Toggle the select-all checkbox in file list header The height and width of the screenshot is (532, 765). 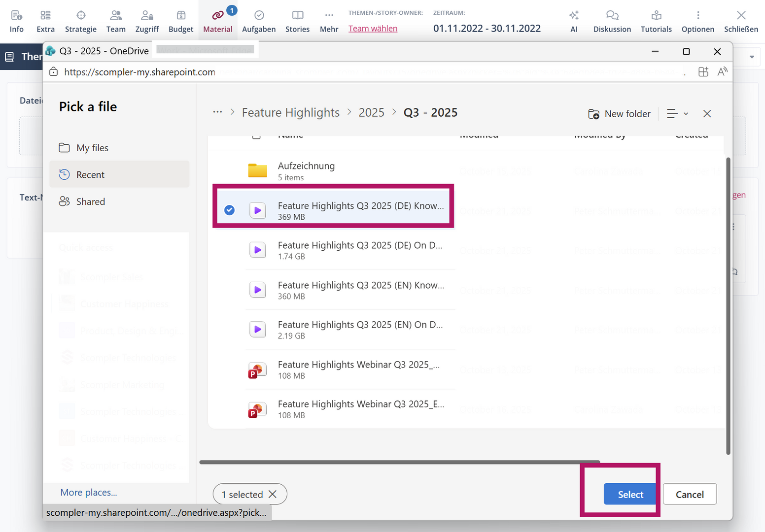click(x=256, y=136)
